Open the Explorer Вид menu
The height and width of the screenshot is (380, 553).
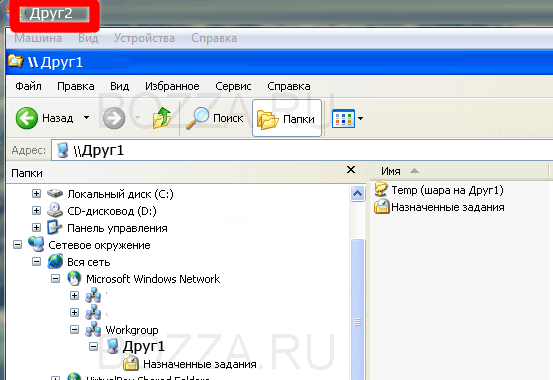click(120, 86)
